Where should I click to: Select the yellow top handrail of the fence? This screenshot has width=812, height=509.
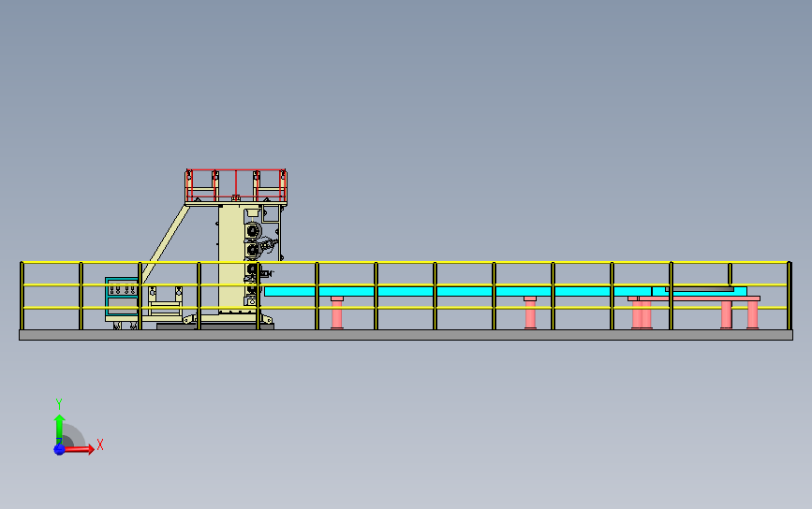click(406, 263)
